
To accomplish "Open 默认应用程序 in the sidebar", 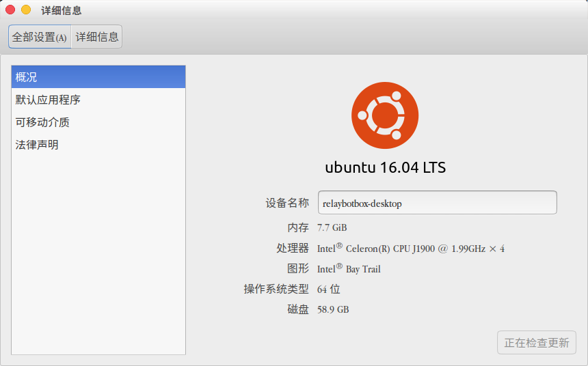I will 98,100.
